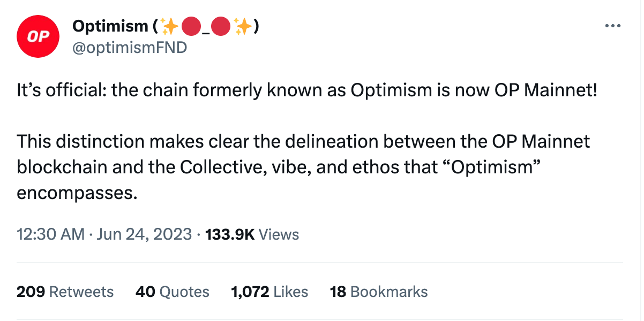
Task: View the 133.9K view count analytics
Action: (x=229, y=234)
